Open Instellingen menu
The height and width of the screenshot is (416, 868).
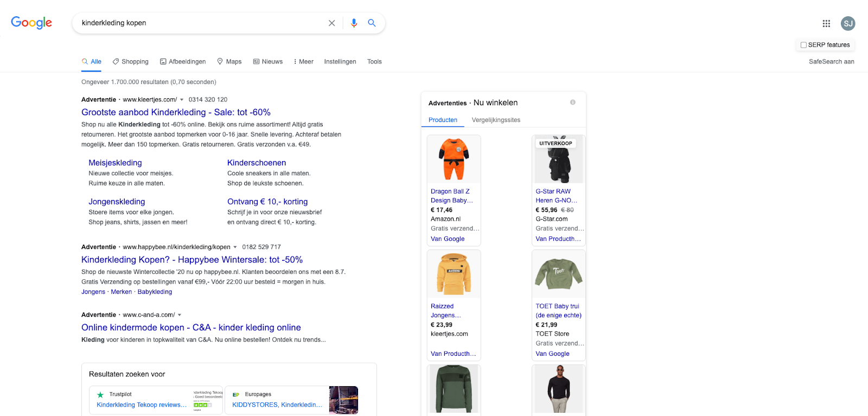(x=340, y=62)
